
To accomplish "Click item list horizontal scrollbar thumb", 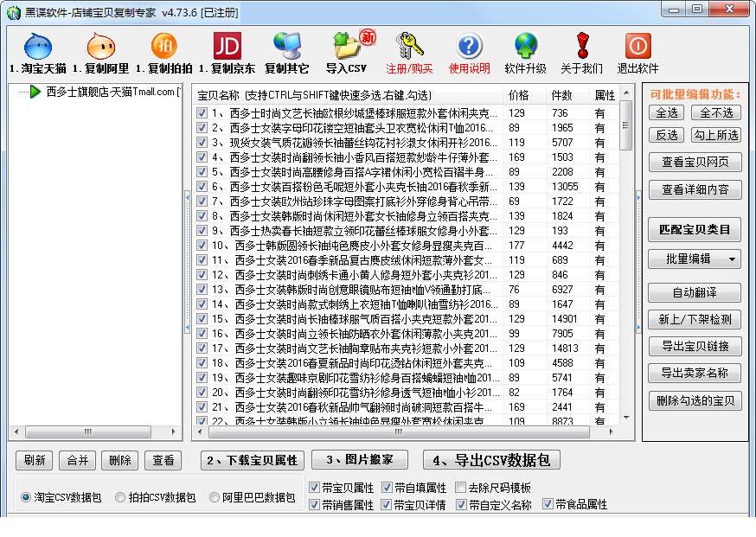I will pos(399,432).
